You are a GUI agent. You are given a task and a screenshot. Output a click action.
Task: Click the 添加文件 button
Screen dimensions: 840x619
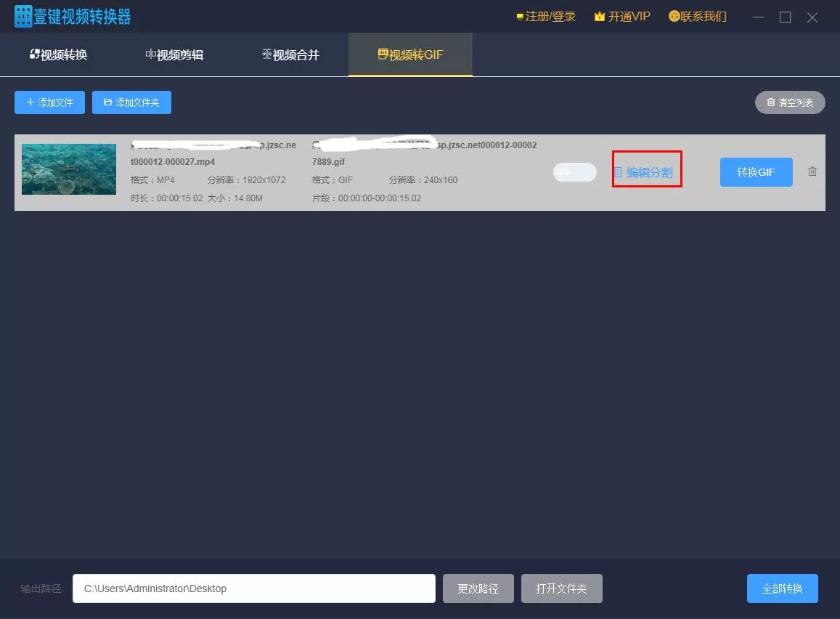pyautogui.click(x=50, y=102)
